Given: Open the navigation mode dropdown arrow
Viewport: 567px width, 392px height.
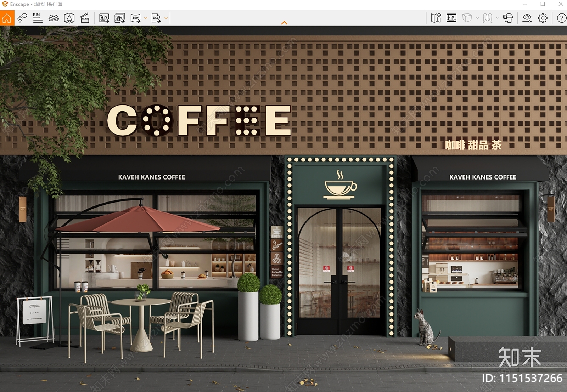Looking at the screenshot, I should [x=498, y=18].
